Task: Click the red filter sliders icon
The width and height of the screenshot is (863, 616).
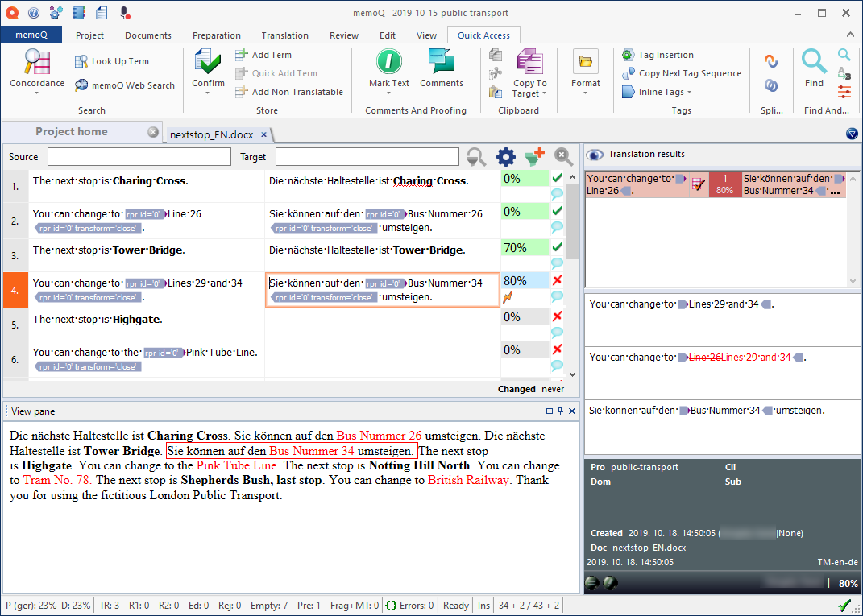Action: 844,92
